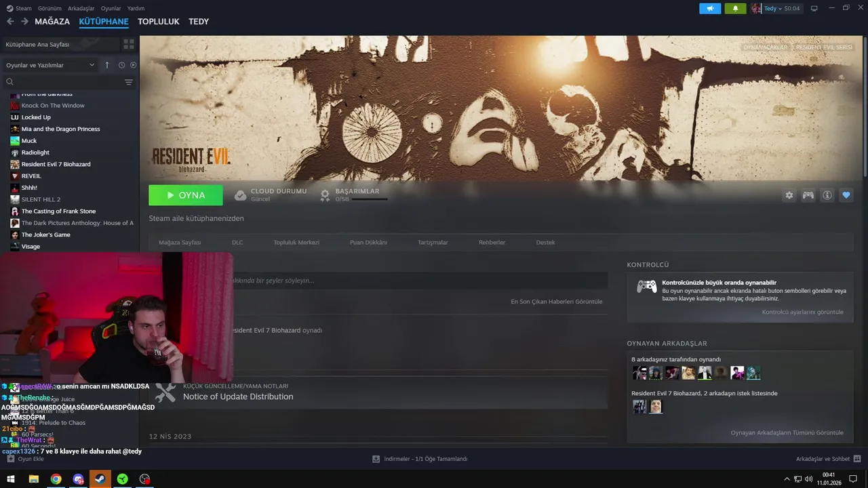Open the blue megaphone announcements button
The height and width of the screenshot is (488, 868).
pos(710,8)
